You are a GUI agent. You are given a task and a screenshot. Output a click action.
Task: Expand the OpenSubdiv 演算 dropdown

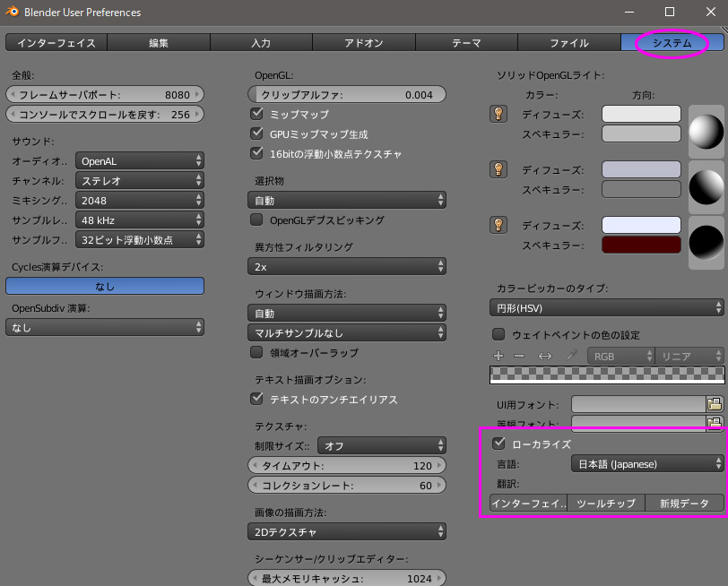pyautogui.click(x=105, y=328)
